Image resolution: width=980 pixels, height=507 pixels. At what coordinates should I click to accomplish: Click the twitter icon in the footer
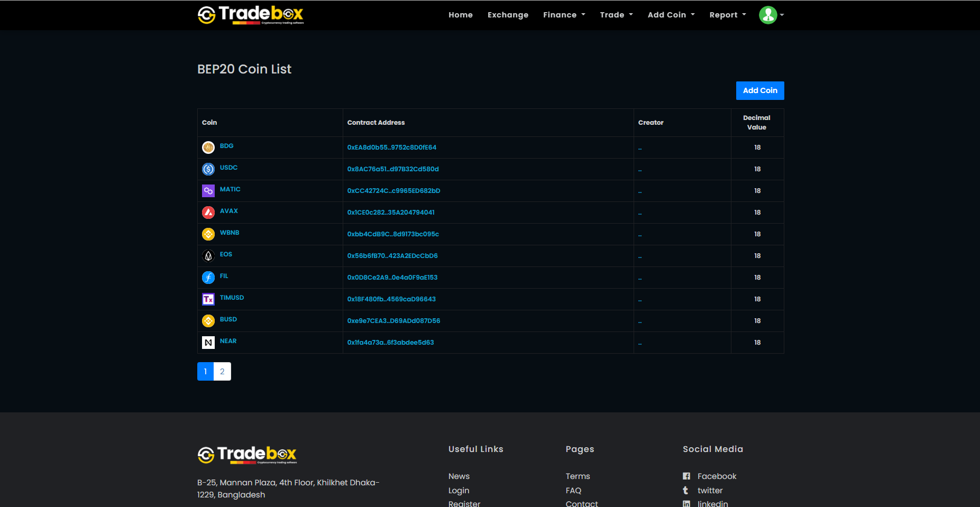(x=686, y=491)
